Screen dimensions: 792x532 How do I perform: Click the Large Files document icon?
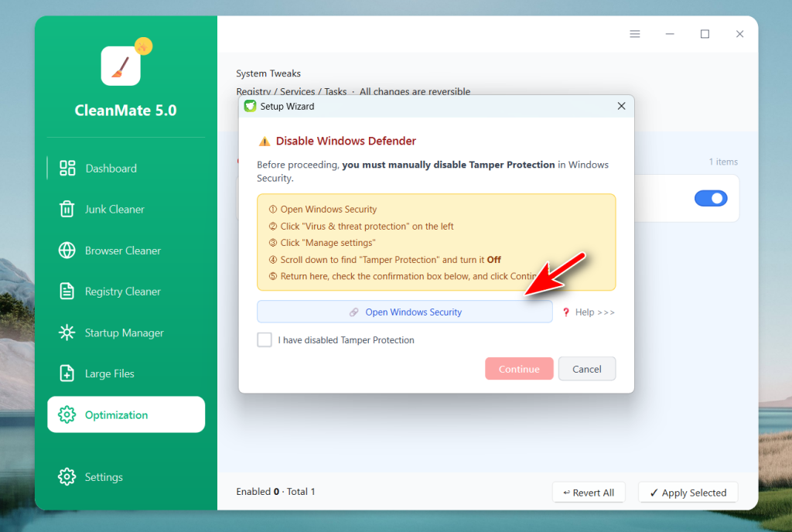67,373
